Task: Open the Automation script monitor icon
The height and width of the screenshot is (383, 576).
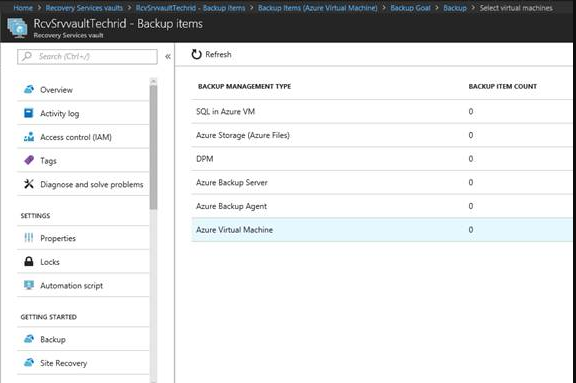Action: pos(29,285)
